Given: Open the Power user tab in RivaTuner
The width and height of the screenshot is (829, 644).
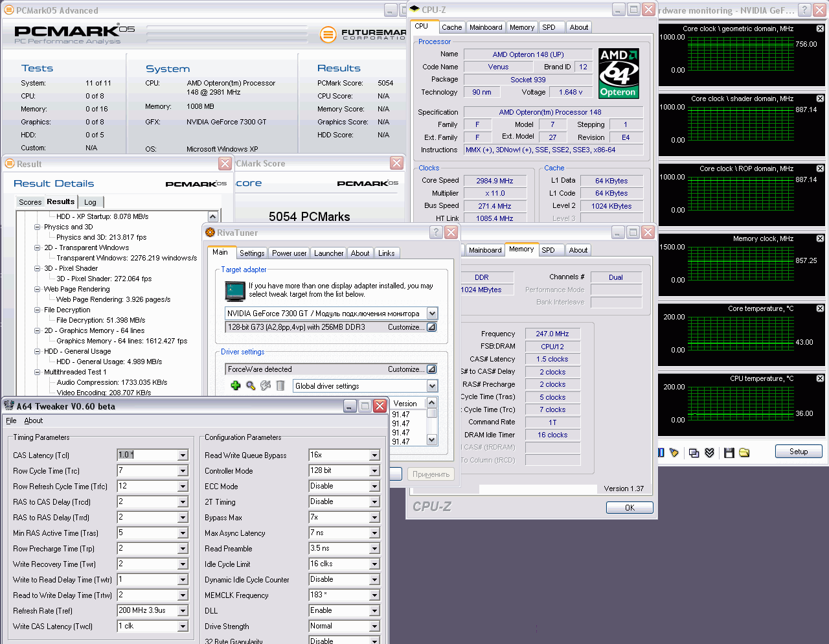Looking at the screenshot, I should coord(289,253).
